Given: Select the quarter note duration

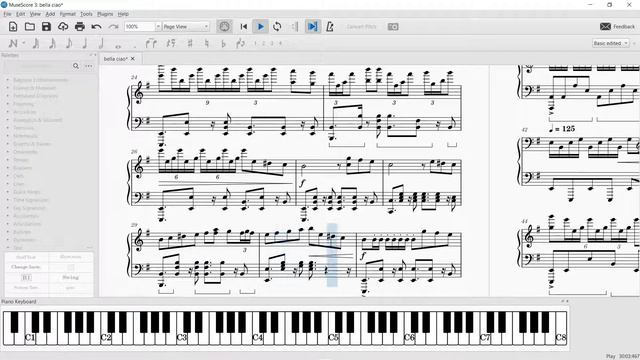Looking at the screenshot, I should click(85, 43).
